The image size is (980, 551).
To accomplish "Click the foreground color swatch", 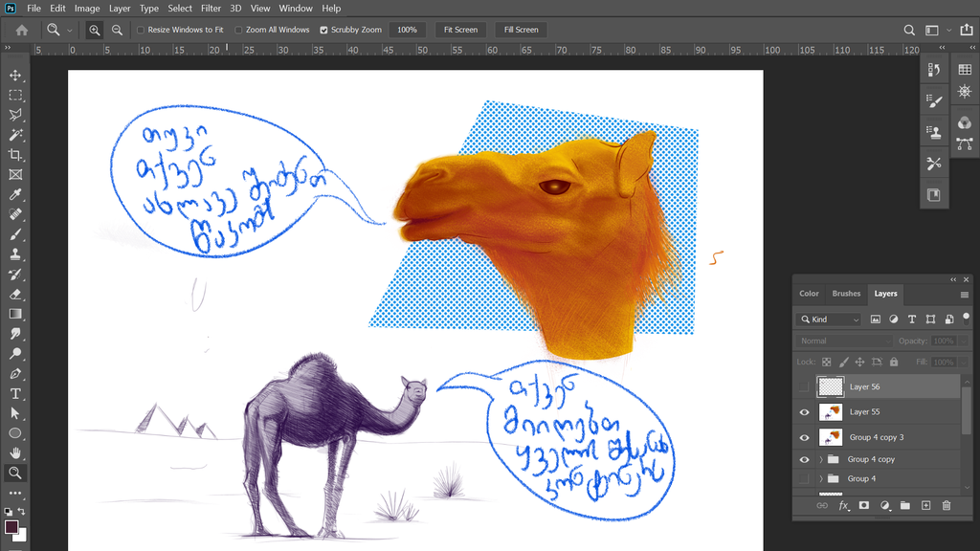I will 11,527.
